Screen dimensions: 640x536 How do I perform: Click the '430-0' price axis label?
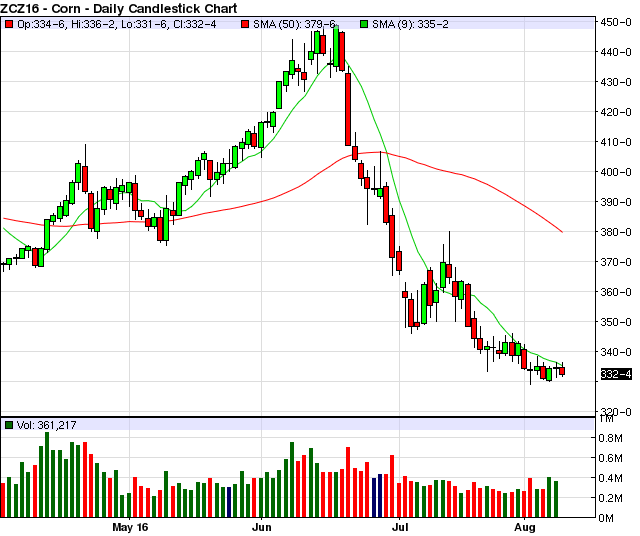point(616,82)
